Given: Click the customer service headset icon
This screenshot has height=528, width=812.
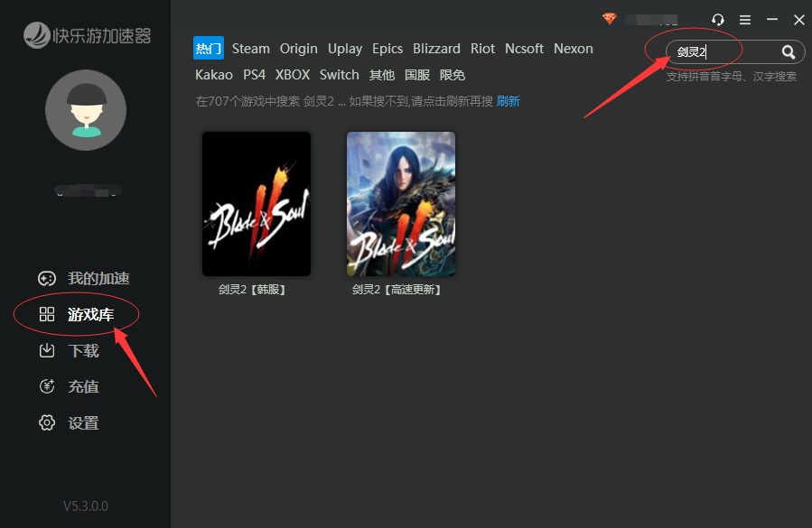Looking at the screenshot, I should click(x=718, y=20).
